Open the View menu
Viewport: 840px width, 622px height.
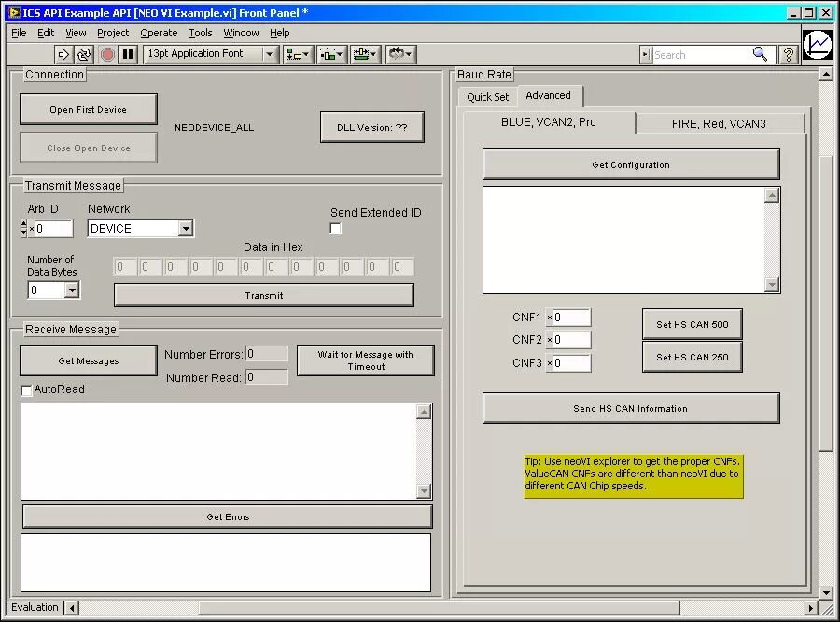[x=76, y=33]
